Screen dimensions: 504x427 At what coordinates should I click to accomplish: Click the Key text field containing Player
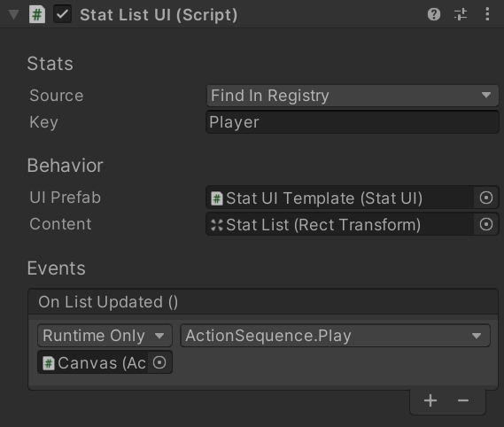pos(353,122)
